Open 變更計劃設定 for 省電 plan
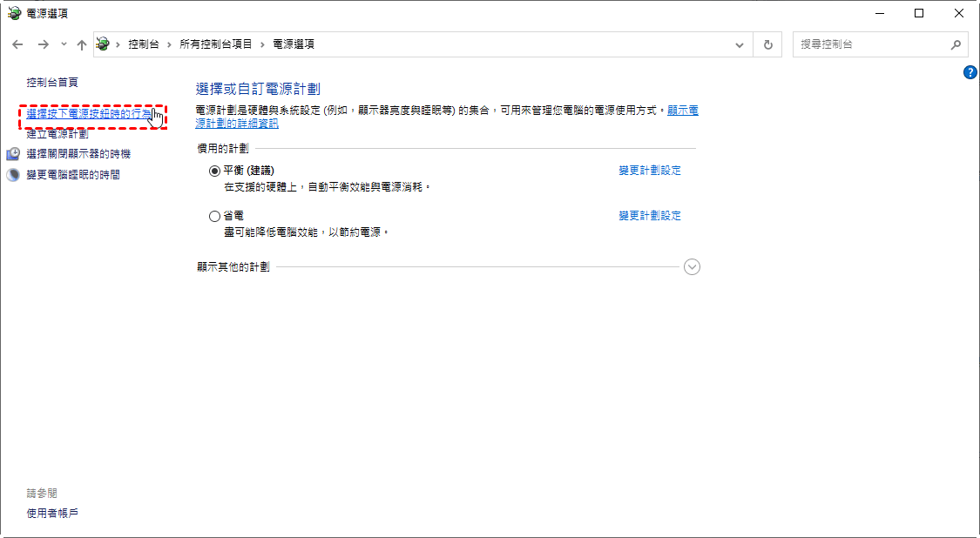980x538 pixels. pos(650,216)
